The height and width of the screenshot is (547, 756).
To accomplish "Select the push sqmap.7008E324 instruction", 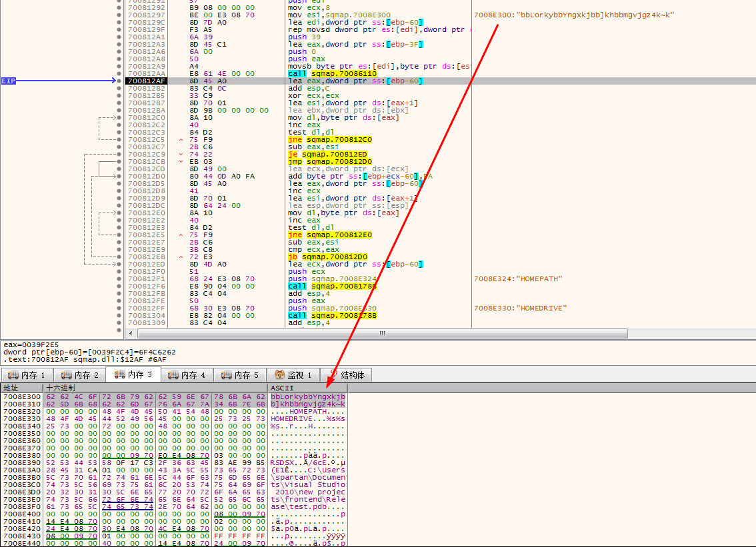I will coord(332,279).
